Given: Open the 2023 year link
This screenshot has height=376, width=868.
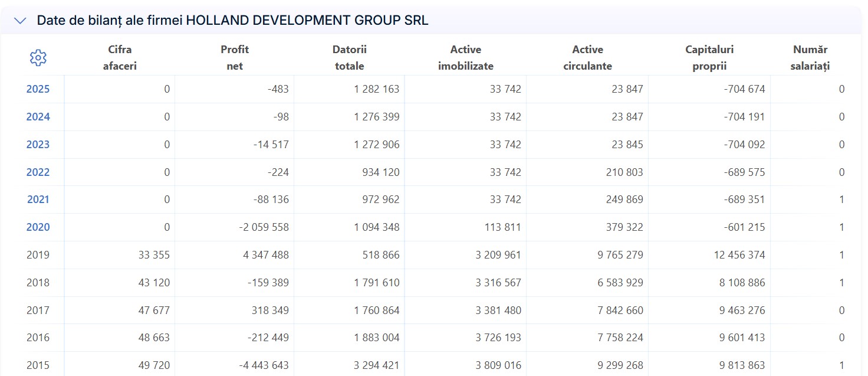Looking at the screenshot, I should point(38,145).
